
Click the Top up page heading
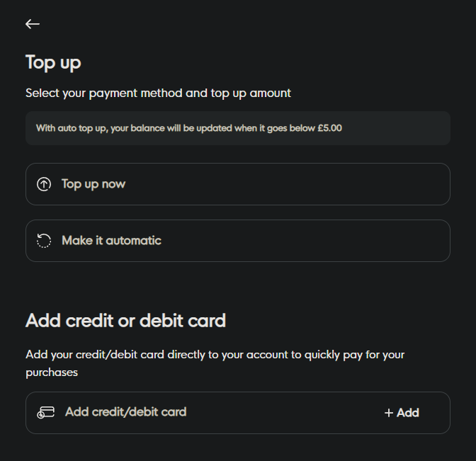(x=53, y=62)
